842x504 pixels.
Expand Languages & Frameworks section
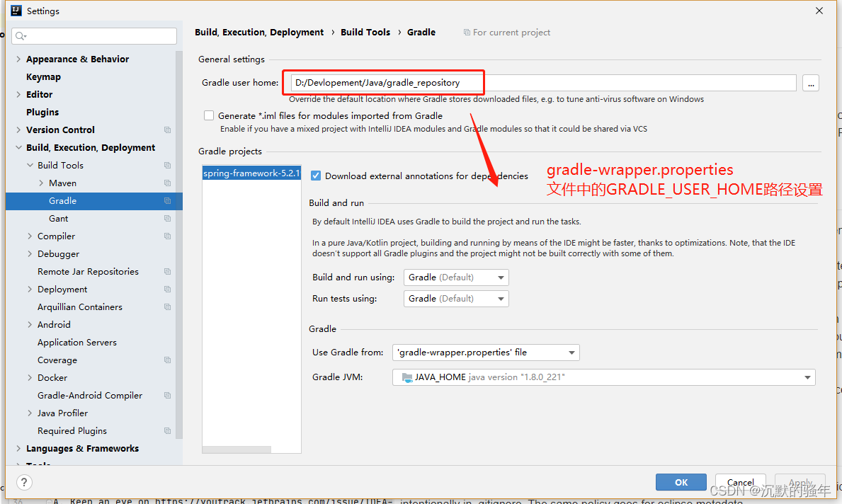(x=18, y=449)
